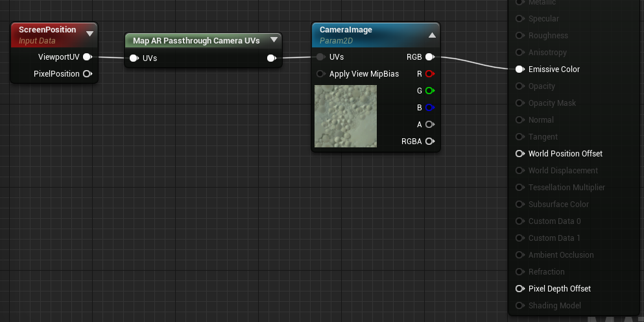Click the Input Data subtitle text
Screen dimensions: 644x322
(37, 41)
